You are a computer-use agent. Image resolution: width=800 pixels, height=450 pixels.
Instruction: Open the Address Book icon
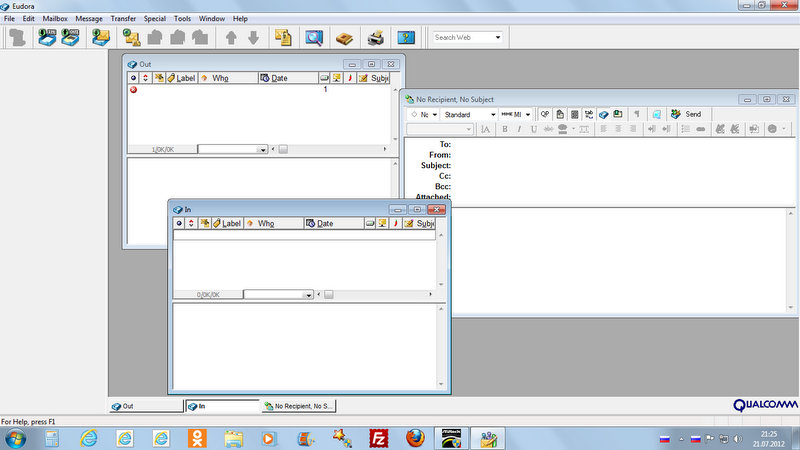point(344,37)
